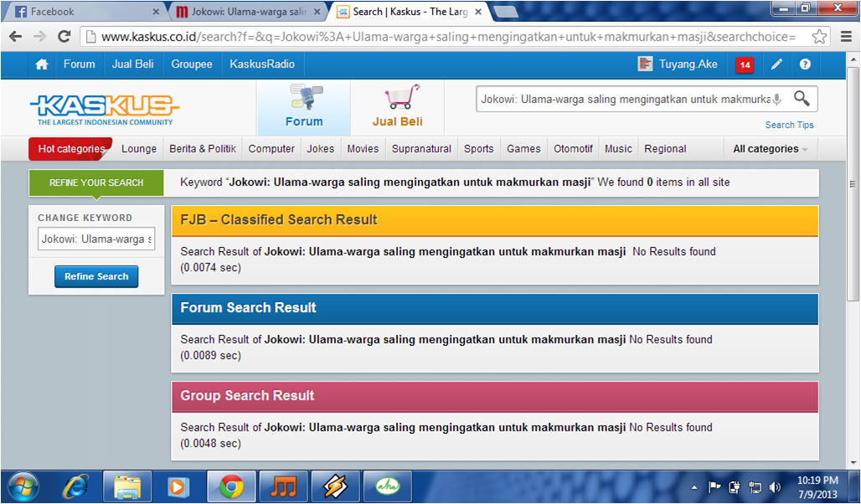Screen dimensions: 861x504
Task: Click Refine Search button
Action: click(x=96, y=277)
